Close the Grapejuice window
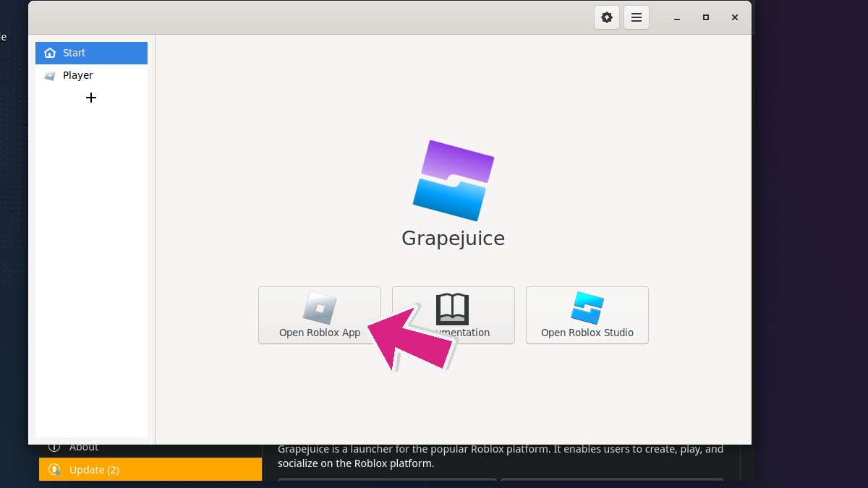 734,17
